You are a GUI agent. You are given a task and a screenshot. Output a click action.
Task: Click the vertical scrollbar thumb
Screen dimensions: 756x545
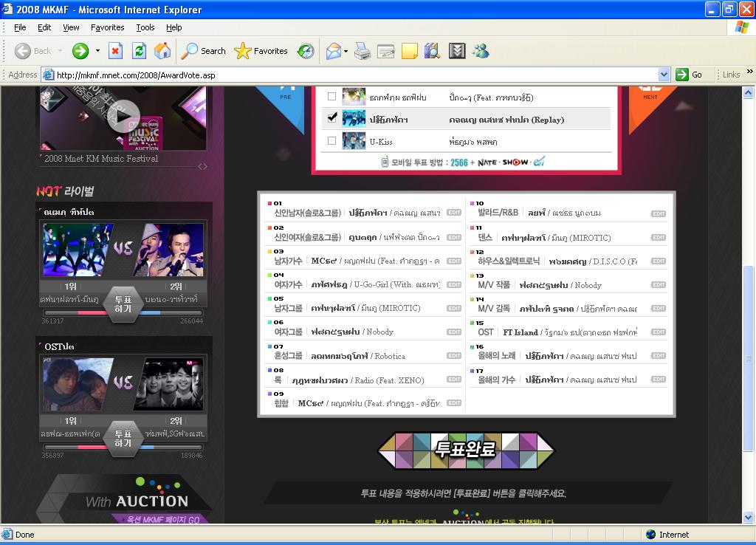coord(749,358)
